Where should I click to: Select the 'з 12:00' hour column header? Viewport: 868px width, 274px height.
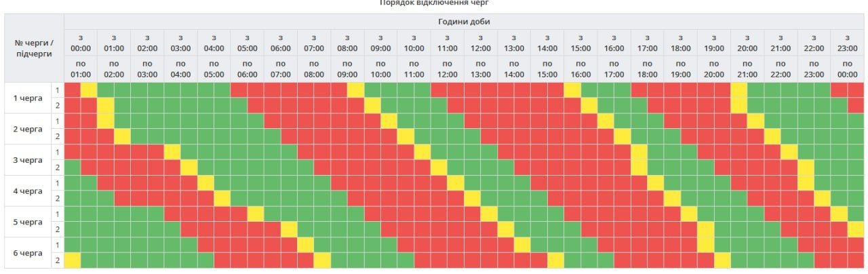[480, 43]
